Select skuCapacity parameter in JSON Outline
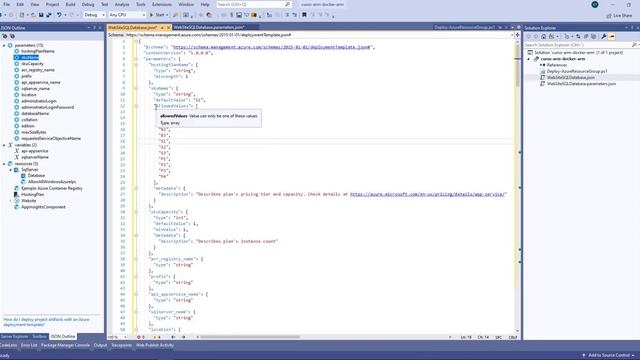Viewport: 640px width, 360px height. [32, 64]
